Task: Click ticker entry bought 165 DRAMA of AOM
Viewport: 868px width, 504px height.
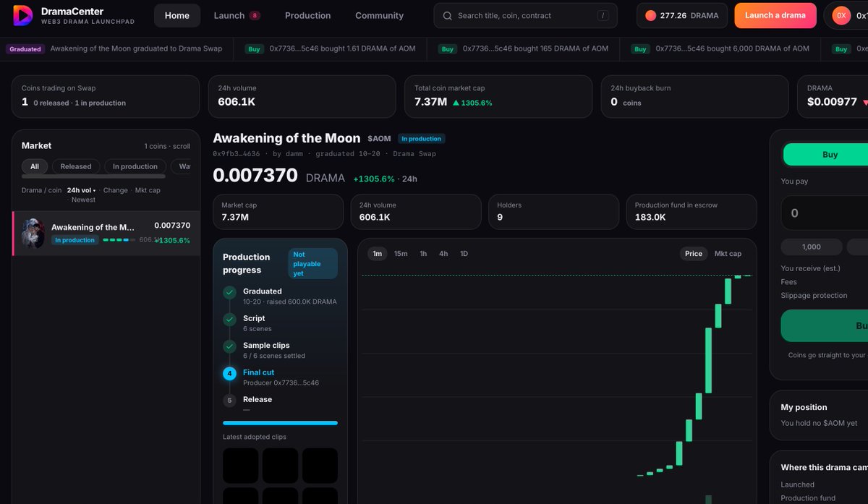Action: point(524,49)
